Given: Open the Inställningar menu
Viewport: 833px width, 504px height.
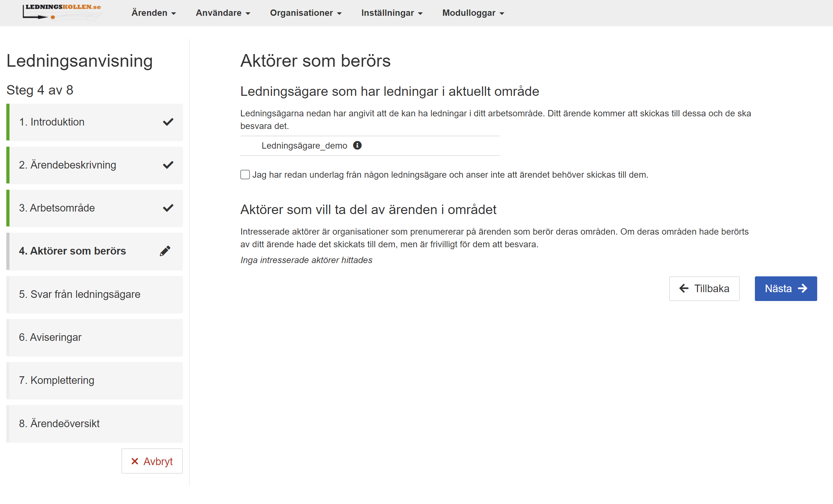Looking at the screenshot, I should 392,13.
